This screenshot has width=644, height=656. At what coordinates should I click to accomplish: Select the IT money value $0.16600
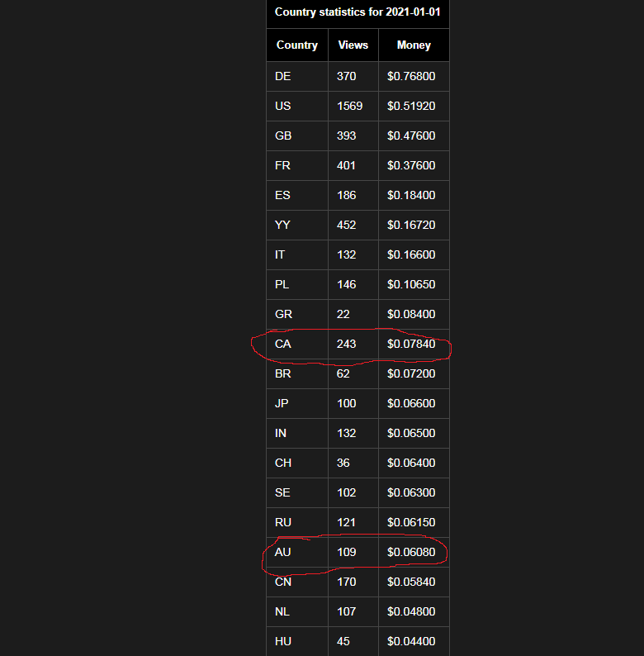click(x=411, y=254)
